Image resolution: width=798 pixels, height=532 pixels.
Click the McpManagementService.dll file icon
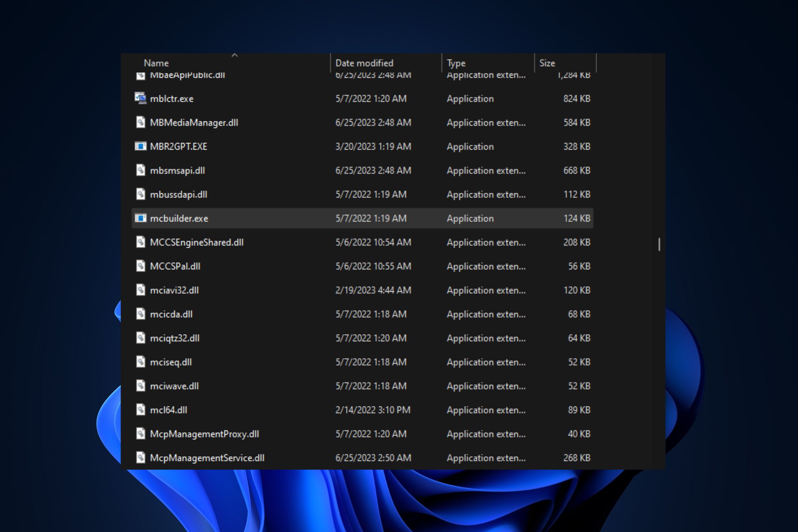(140, 458)
